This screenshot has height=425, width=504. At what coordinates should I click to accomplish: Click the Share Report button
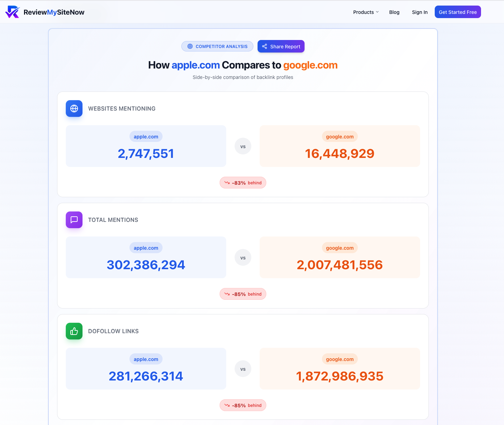pos(281,46)
